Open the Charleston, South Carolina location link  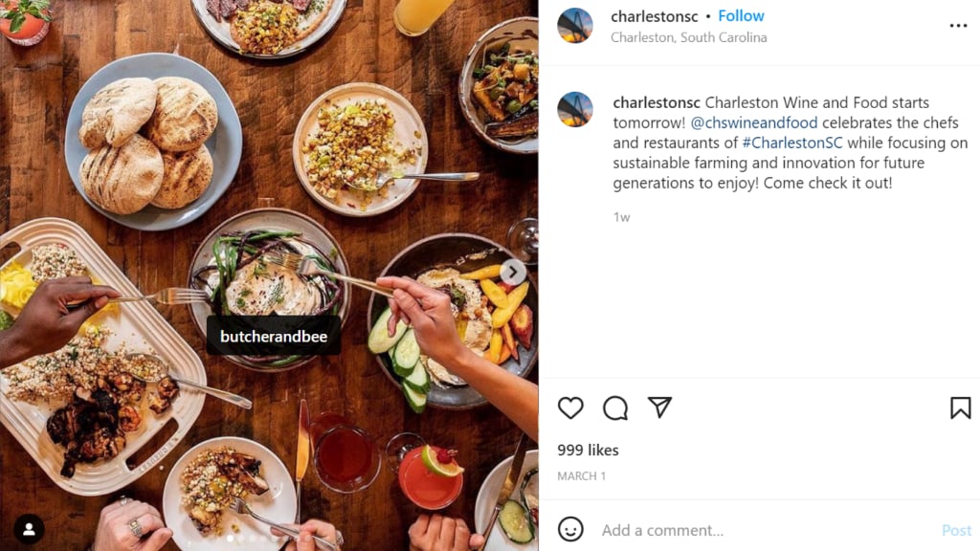tap(688, 37)
